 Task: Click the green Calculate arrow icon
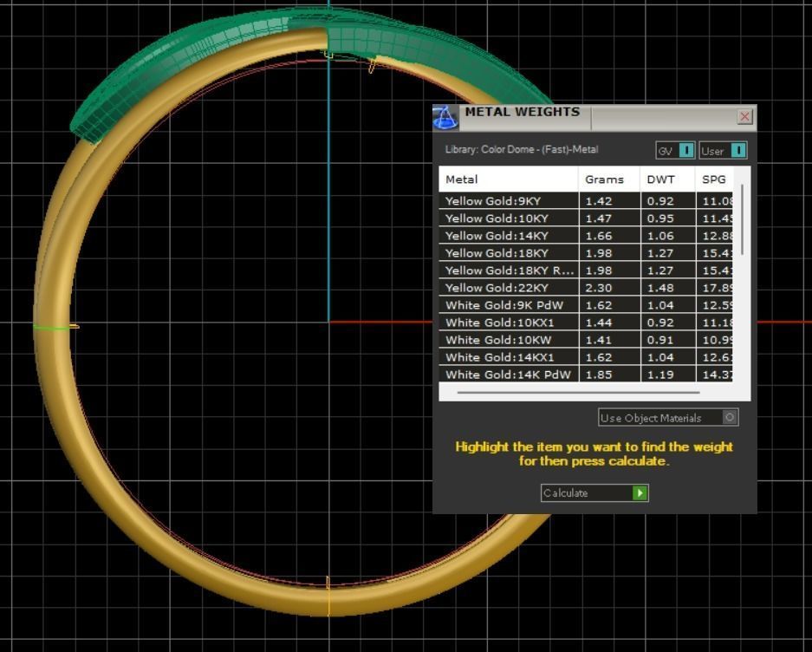[640, 492]
